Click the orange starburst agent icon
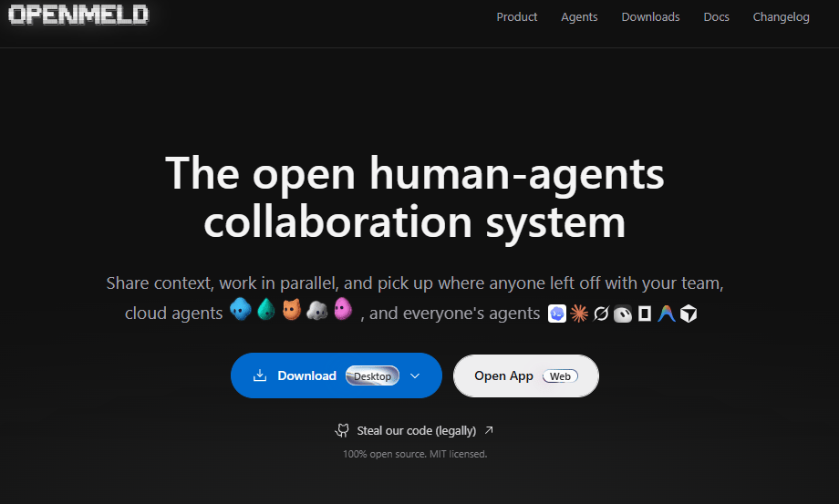839x504 pixels. [x=579, y=314]
